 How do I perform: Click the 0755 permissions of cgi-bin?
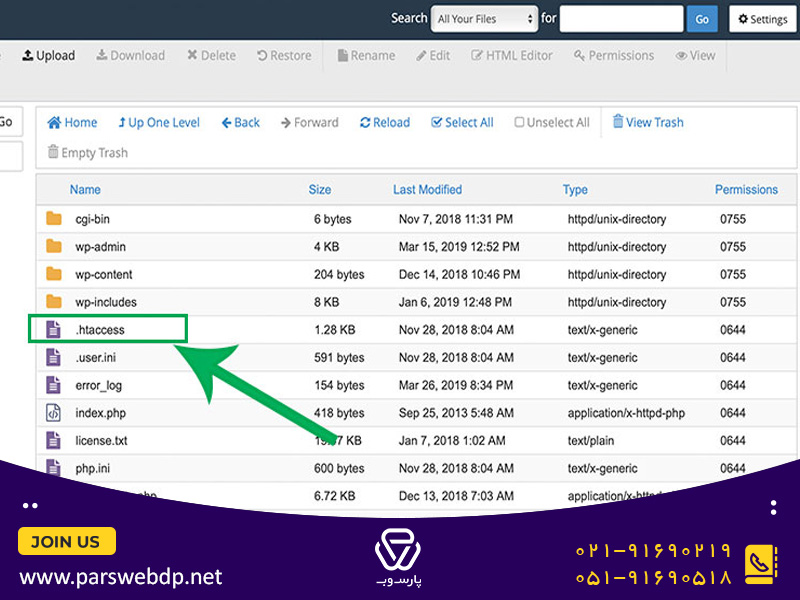click(733, 219)
